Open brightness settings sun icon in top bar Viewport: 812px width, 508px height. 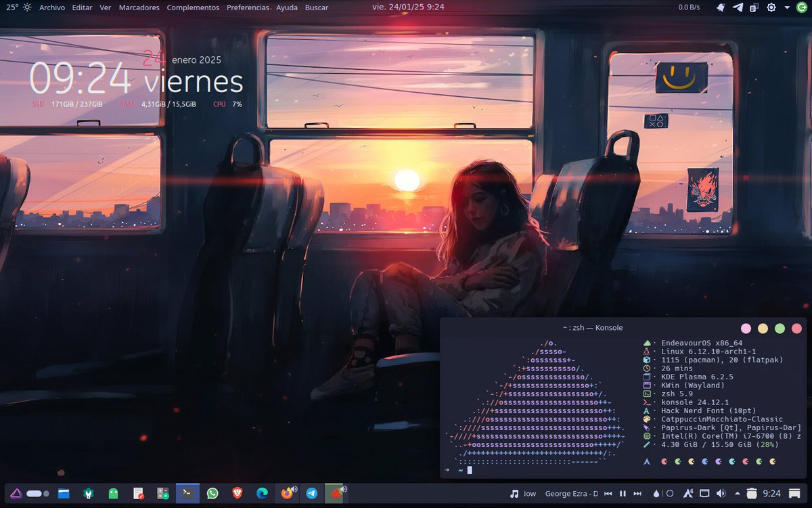pyautogui.click(x=771, y=7)
